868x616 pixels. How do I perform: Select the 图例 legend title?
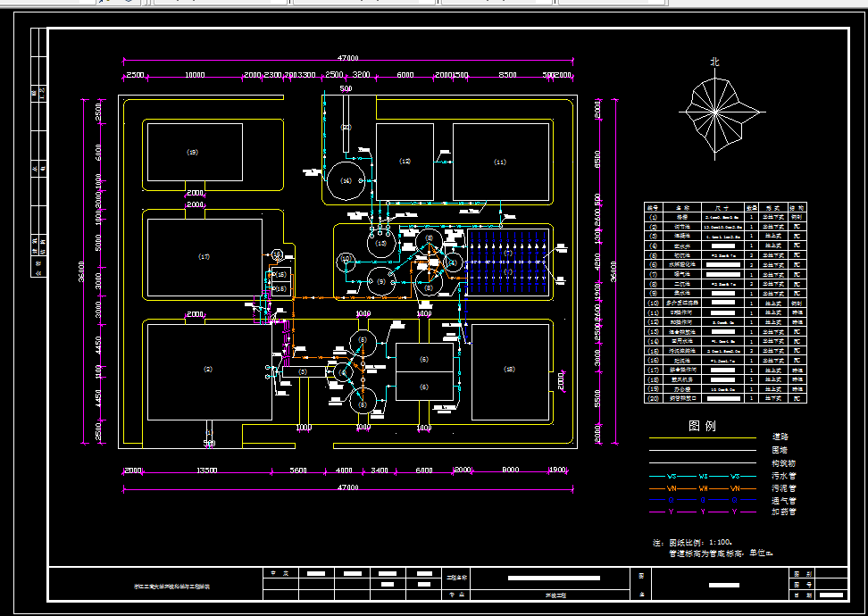(x=703, y=426)
